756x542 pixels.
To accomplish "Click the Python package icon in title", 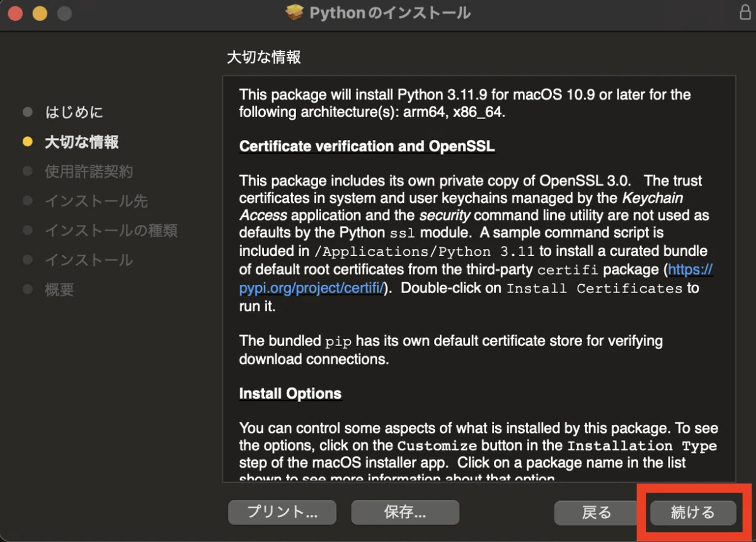I will coord(294,13).
